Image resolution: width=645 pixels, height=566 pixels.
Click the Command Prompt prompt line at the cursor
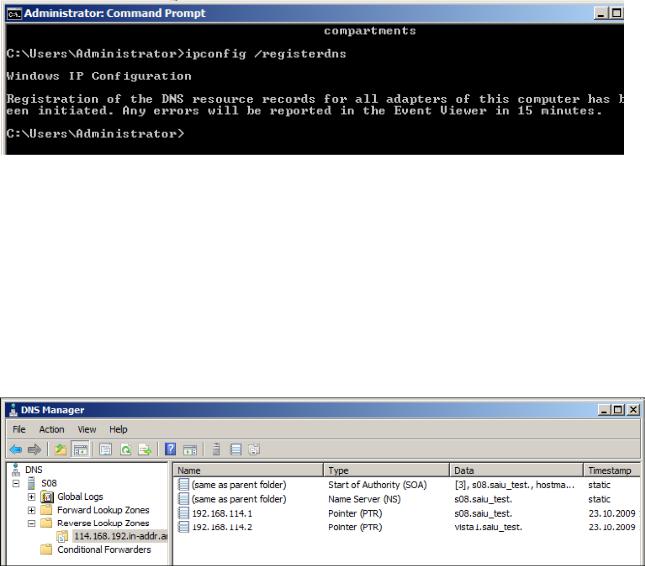(95, 134)
